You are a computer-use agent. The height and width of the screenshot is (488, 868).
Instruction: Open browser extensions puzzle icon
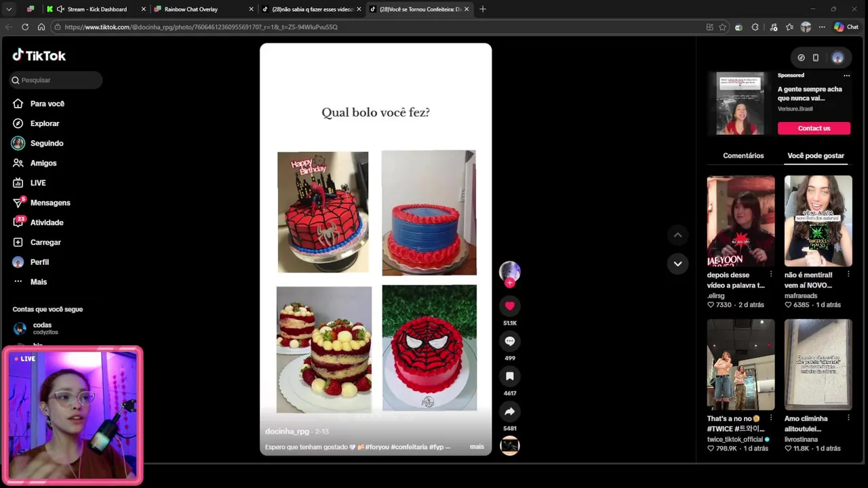pyautogui.click(x=755, y=27)
